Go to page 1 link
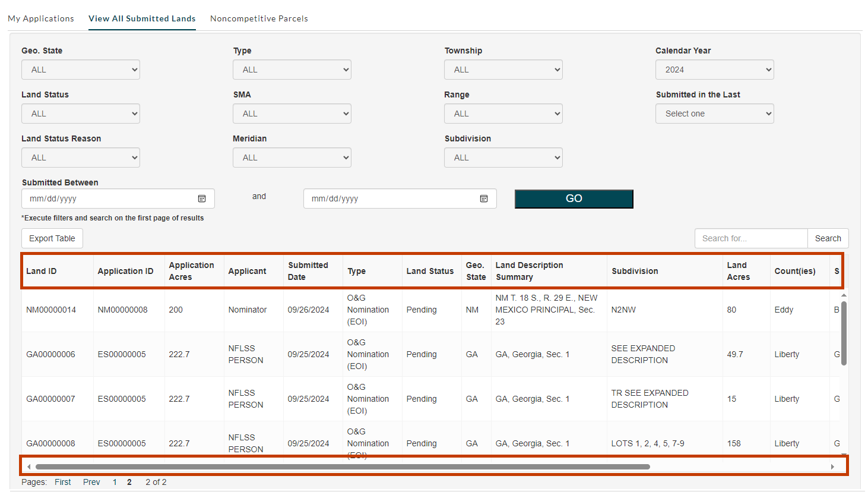 coord(115,482)
